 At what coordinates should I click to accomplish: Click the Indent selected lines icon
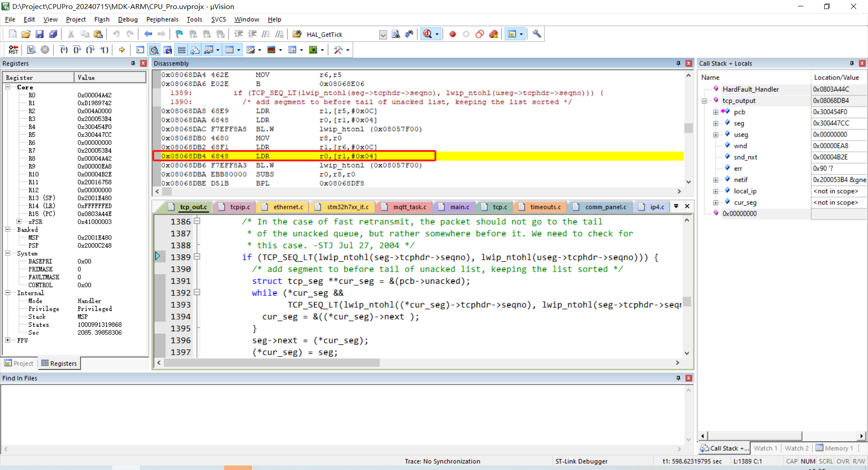239,34
